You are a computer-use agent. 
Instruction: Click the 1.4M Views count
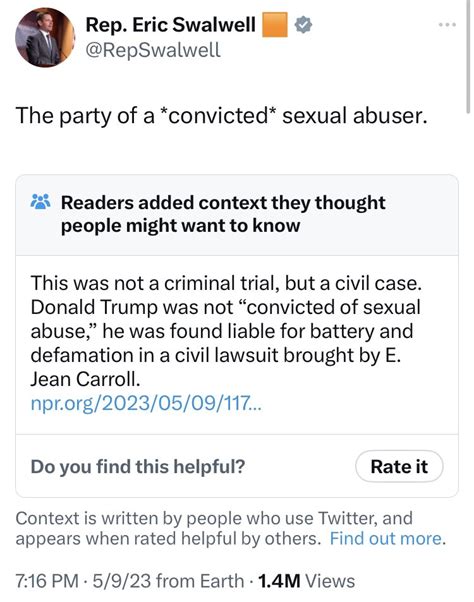tap(306, 580)
